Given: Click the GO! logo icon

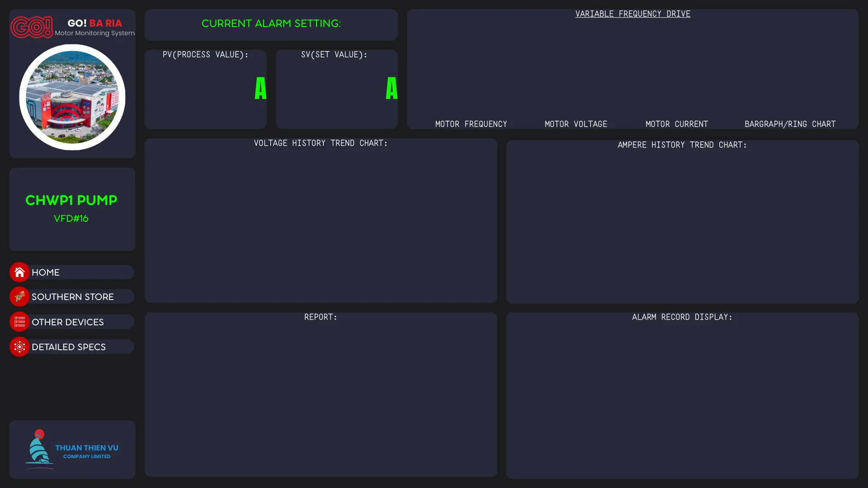Looking at the screenshot, I should coord(32,27).
